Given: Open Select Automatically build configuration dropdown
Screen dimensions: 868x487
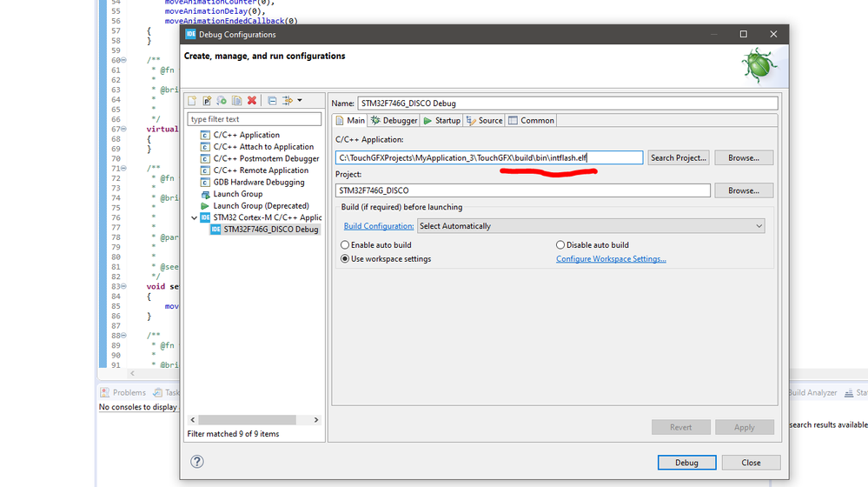Looking at the screenshot, I should pos(591,226).
